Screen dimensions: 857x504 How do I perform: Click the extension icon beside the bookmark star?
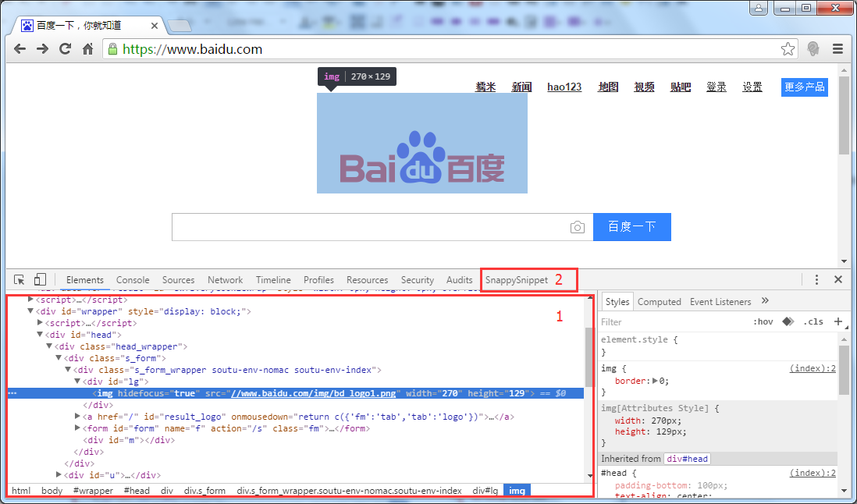(x=813, y=49)
